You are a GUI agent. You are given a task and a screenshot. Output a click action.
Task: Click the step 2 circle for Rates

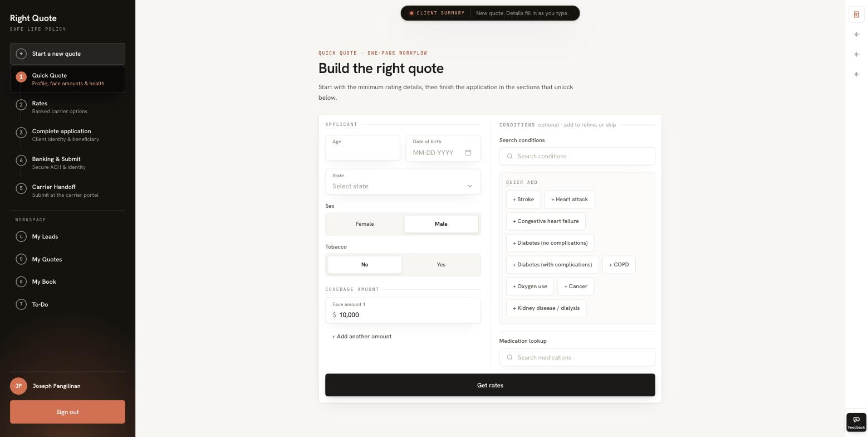(21, 105)
